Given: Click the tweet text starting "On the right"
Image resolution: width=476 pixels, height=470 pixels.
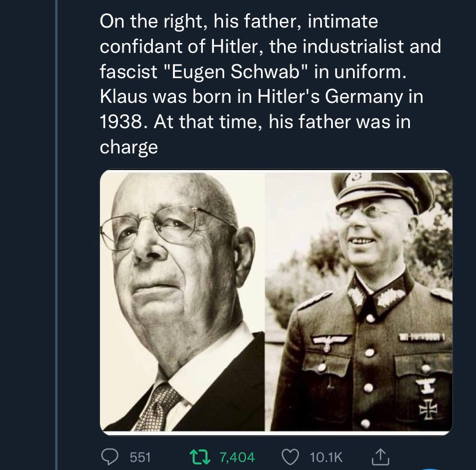Looking at the screenshot, I should point(270,84).
